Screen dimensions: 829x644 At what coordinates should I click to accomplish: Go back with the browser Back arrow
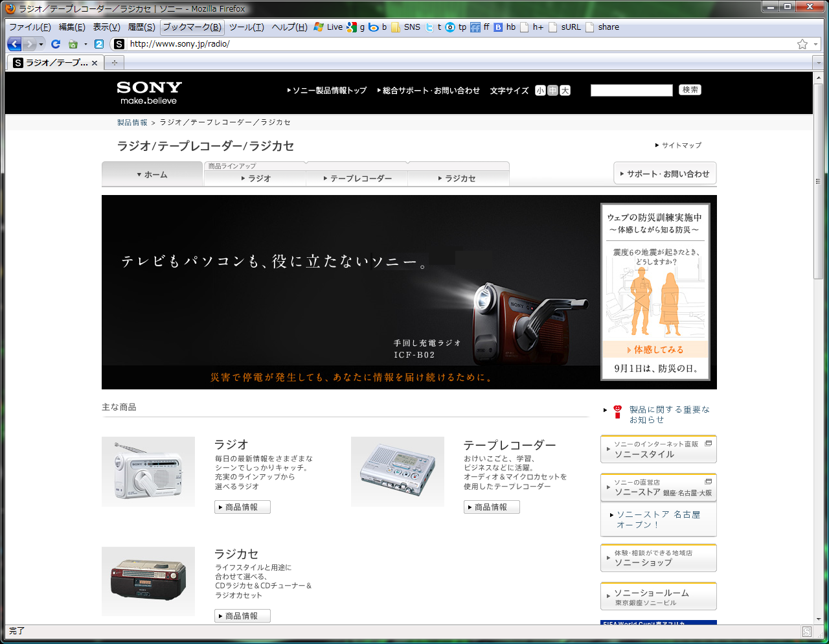tap(14, 44)
